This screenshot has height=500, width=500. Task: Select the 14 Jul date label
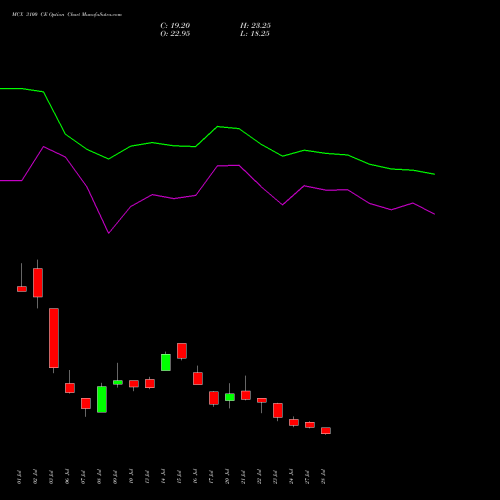point(163,477)
